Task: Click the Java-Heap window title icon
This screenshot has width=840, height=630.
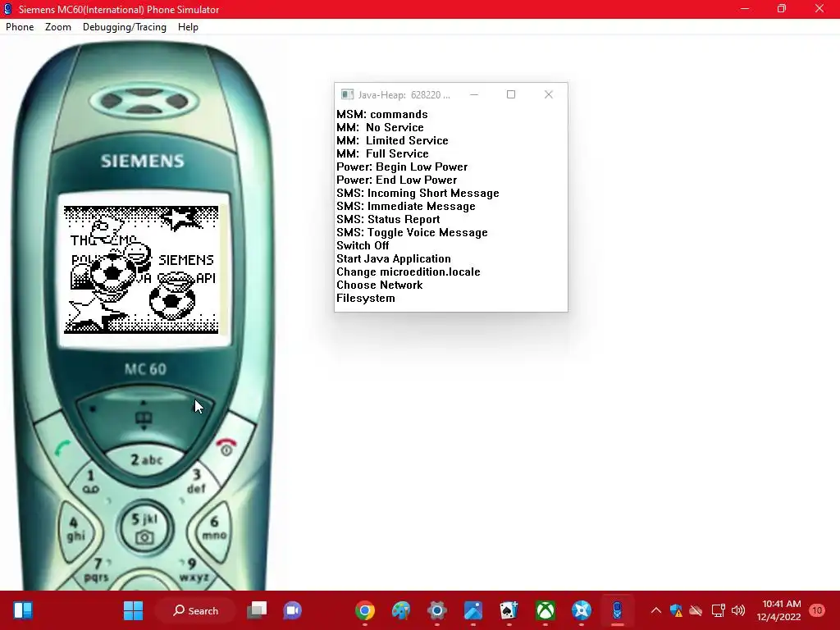Action: click(347, 95)
